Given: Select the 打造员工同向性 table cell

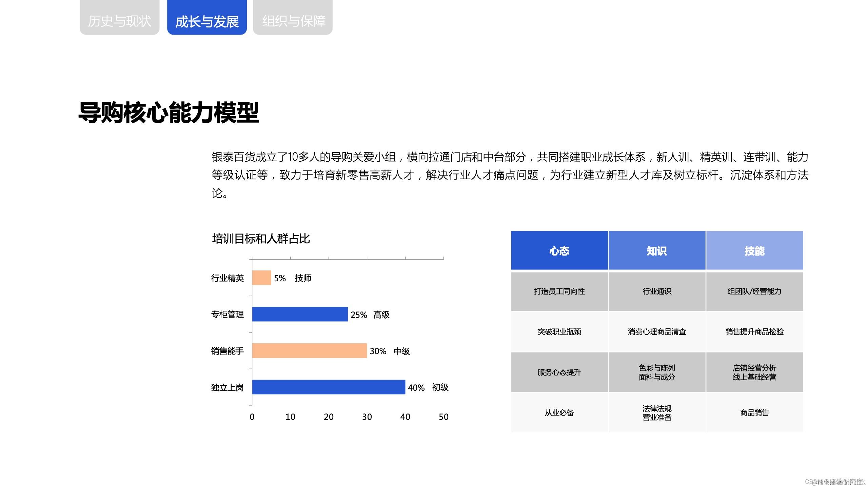Looking at the screenshot, I should (x=559, y=291).
